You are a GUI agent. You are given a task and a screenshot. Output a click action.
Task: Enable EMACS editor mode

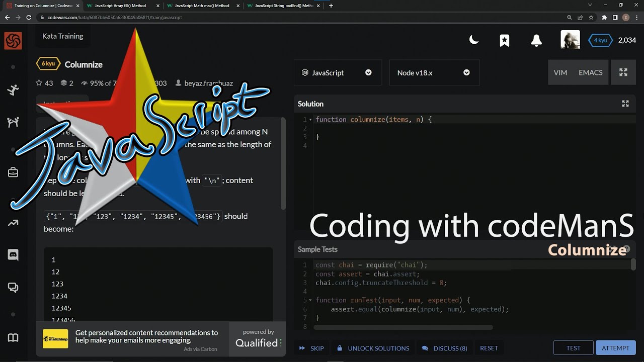[591, 72]
